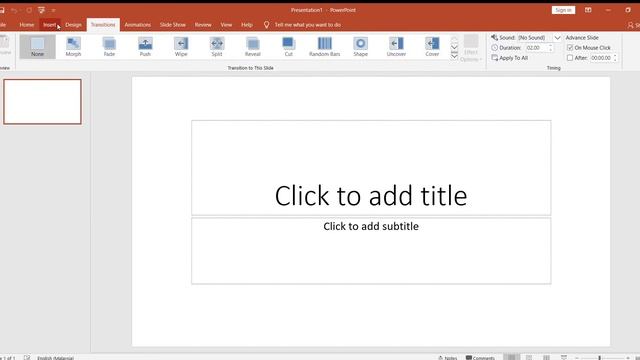The height and width of the screenshot is (360, 640).
Task: Click zoom in plus button
Action: click(x=628, y=358)
